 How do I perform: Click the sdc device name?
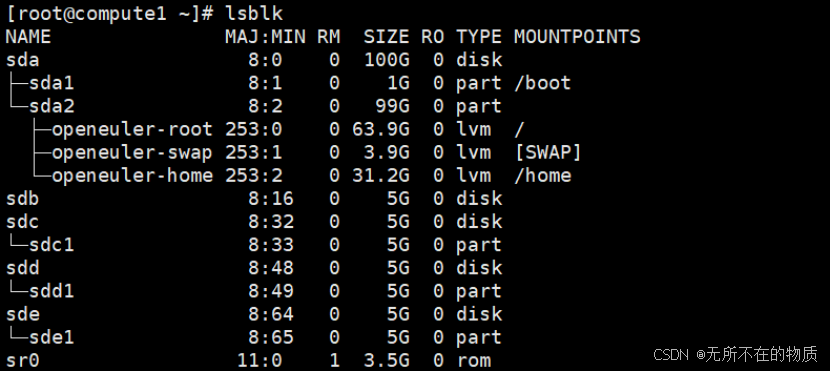[23, 222]
